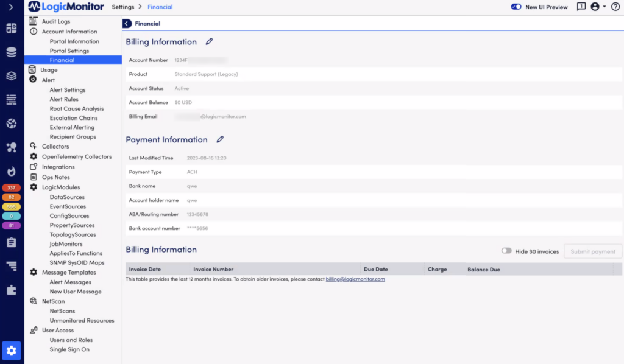This screenshot has width=624, height=364.
Task: Select Account Information in sidebar
Action: click(x=69, y=32)
